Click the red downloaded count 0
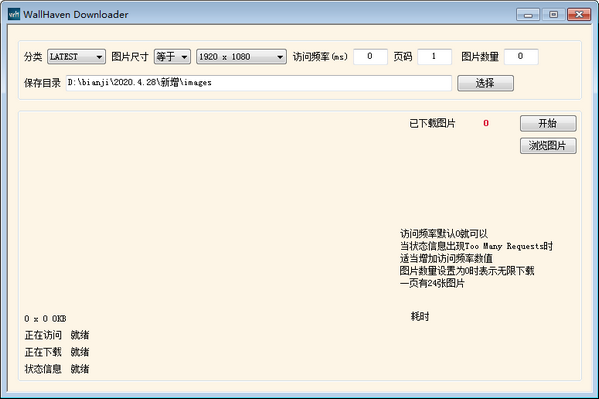Image resolution: width=599 pixels, height=399 pixels. pos(486,123)
